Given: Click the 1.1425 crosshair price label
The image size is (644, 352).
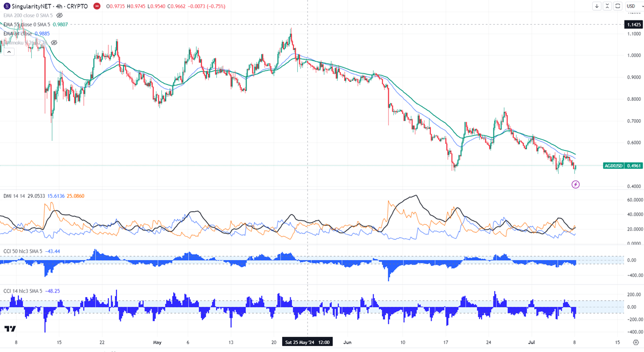Looking at the screenshot, I should point(633,25).
